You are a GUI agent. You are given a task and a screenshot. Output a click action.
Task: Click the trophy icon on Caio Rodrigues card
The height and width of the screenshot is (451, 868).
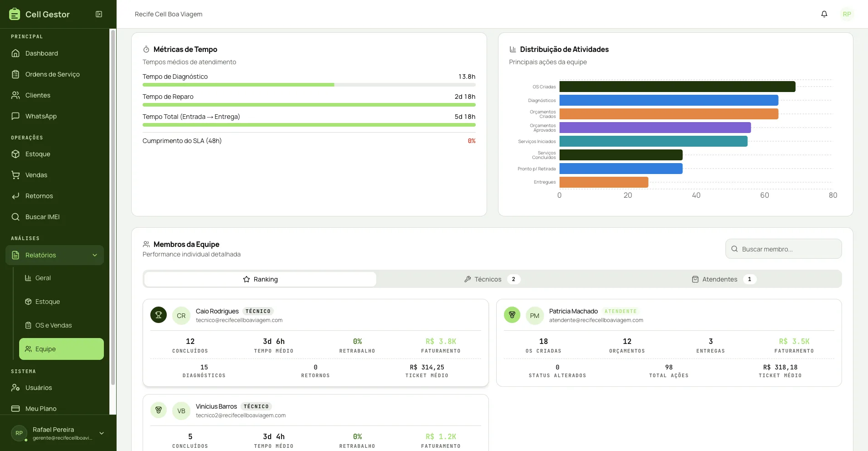coord(159,315)
